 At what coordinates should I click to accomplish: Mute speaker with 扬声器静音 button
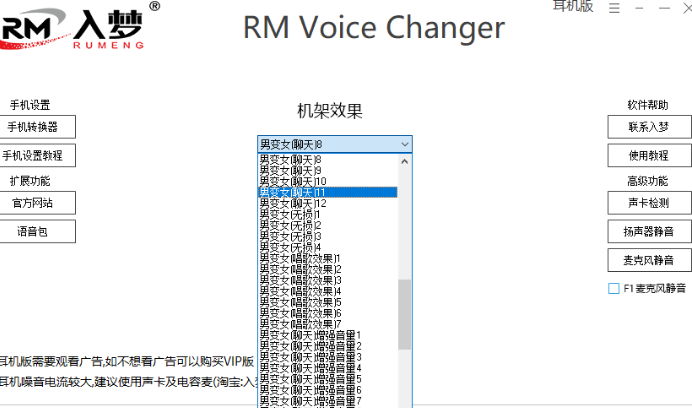pyautogui.click(x=649, y=231)
